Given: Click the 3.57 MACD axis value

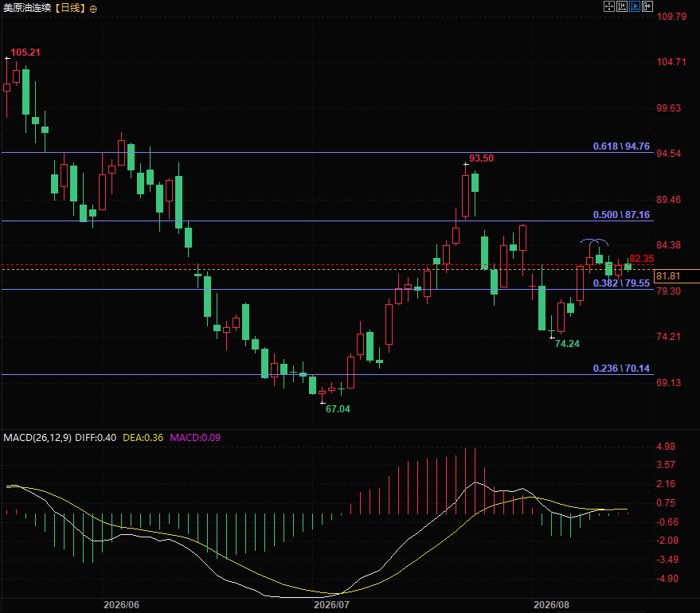Looking at the screenshot, I should (666, 465).
